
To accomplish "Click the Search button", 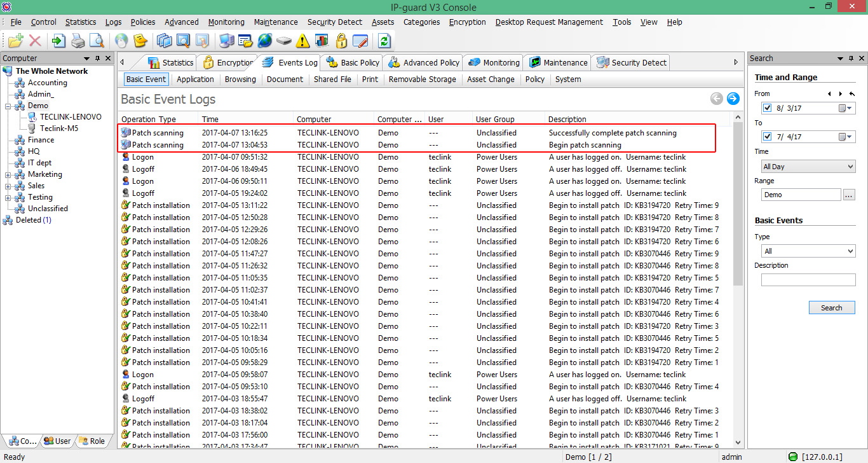I will coord(831,308).
